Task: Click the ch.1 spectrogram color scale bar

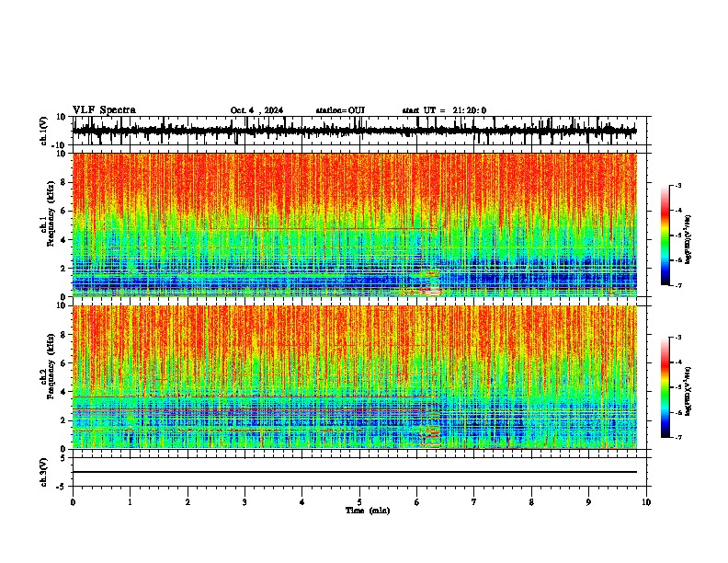Action: coord(665,236)
